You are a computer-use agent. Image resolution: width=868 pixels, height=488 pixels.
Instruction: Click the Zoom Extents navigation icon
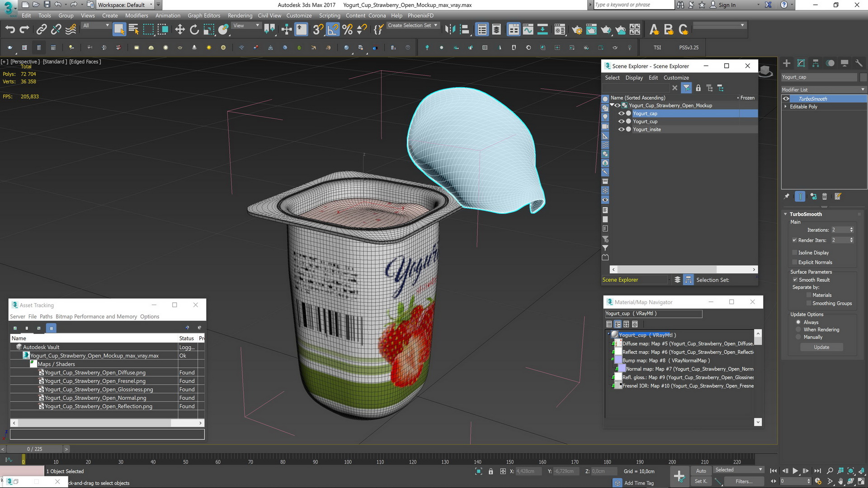851,471
